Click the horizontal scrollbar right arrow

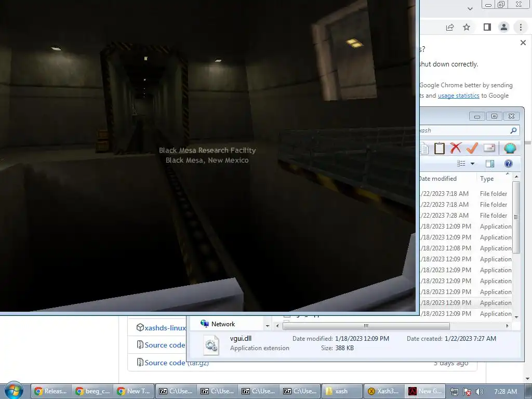[x=507, y=326]
